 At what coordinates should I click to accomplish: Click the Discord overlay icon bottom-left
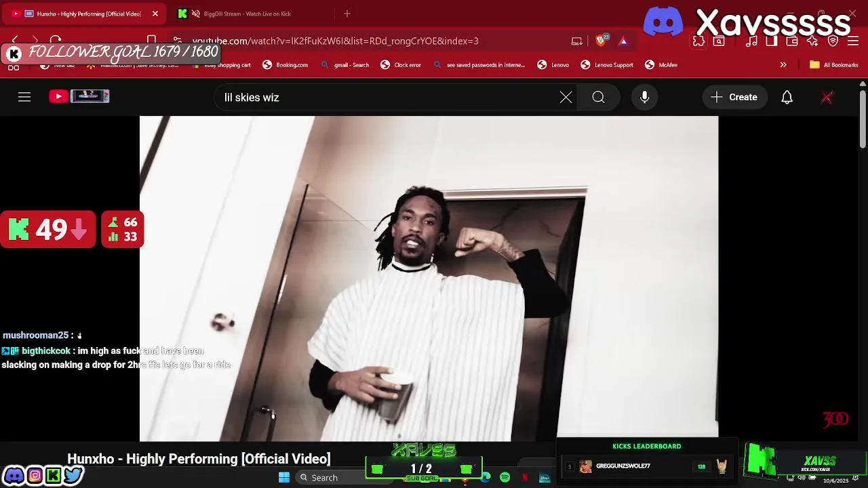click(14, 476)
